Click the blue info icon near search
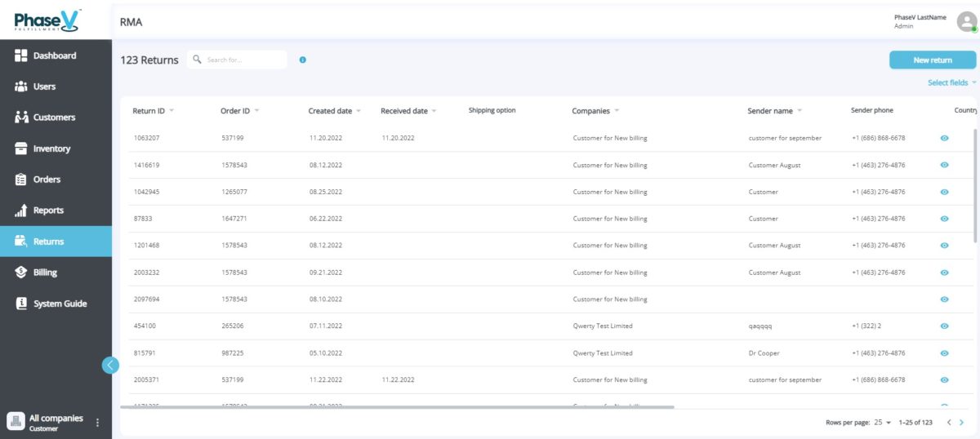Image resolution: width=980 pixels, height=439 pixels. [303, 60]
